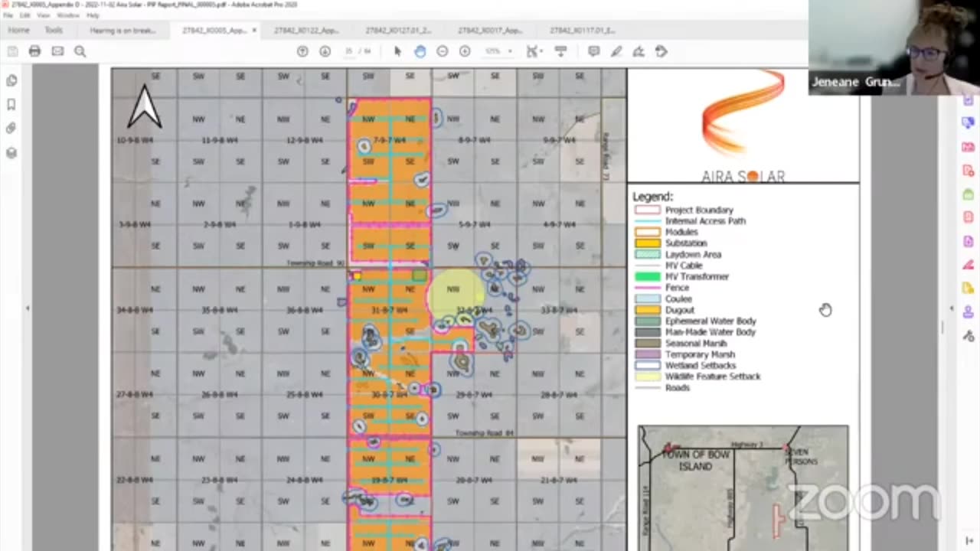Click the blue icon in right tools pane
The image size is (980, 551).
click(969, 122)
